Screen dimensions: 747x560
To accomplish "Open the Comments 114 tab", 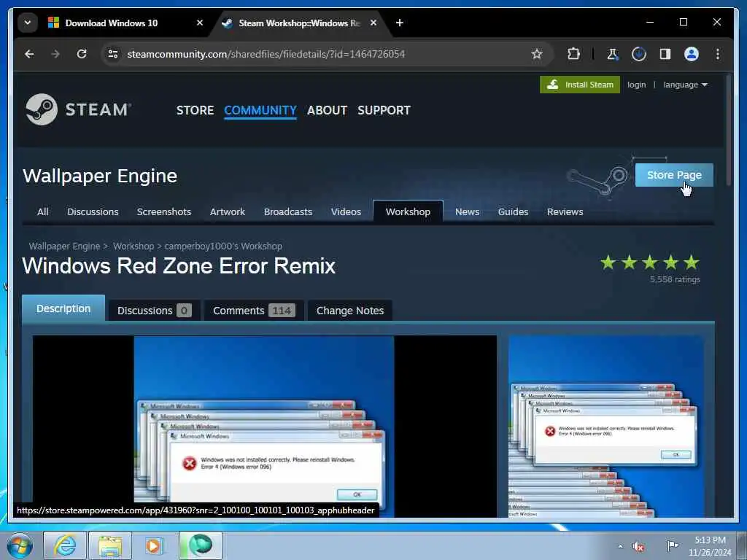I will [254, 311].
